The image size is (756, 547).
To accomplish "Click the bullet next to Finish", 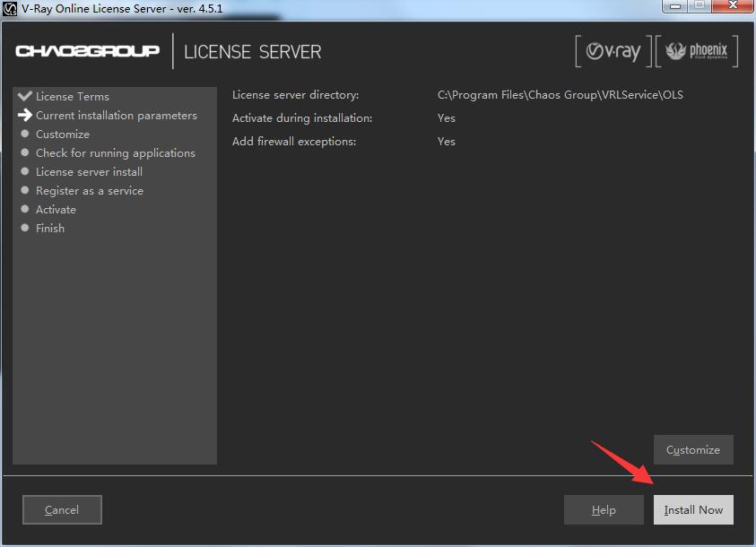I will pos(25,228).
